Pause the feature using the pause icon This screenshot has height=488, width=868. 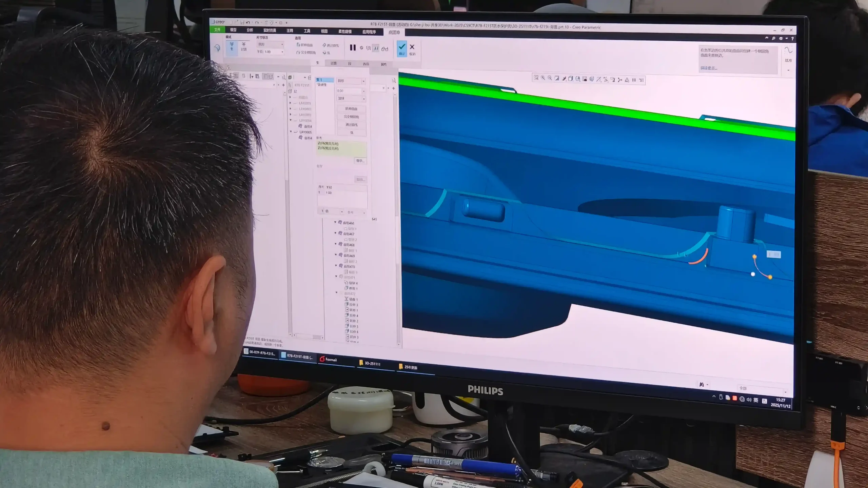(x=353, y=48)
